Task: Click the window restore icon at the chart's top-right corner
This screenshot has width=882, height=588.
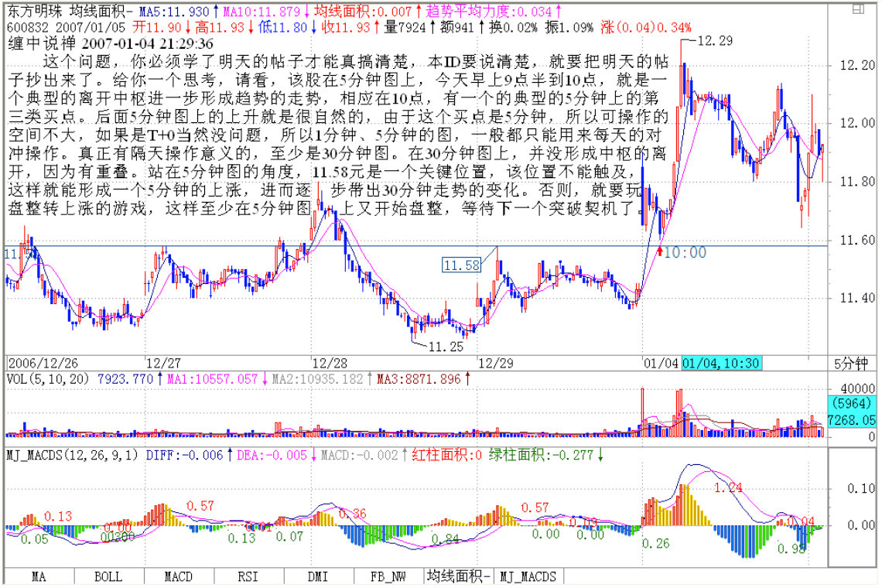Action: point(858,9)
